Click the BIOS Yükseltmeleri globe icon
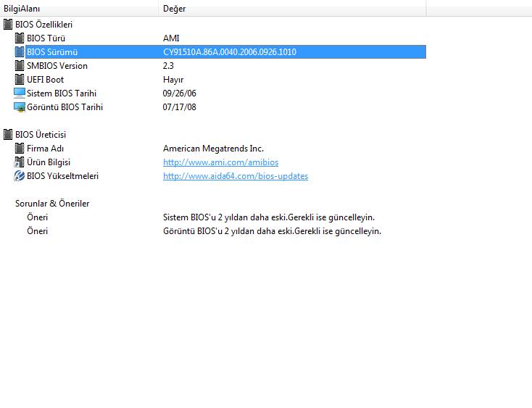This screenshot has height=408, width=532. point(20,176)
